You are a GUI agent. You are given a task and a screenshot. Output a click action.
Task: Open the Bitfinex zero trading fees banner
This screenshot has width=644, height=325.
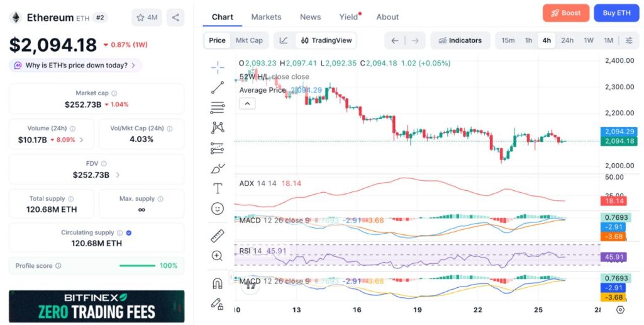(x=96, y=306)
